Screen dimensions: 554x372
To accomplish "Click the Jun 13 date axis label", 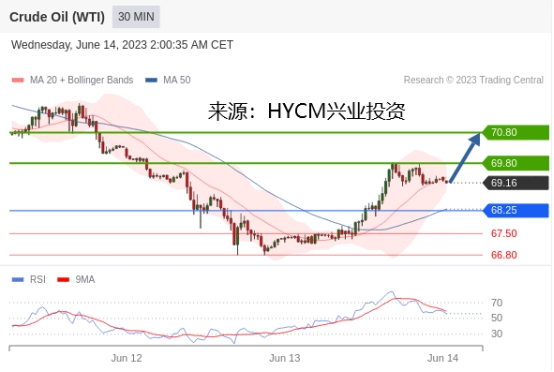I will tap(285, 358).
